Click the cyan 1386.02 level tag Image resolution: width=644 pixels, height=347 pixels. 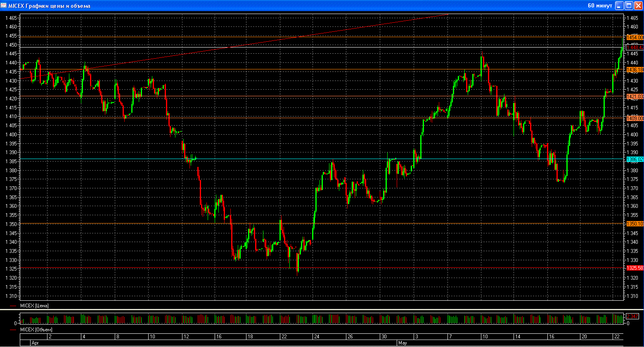coord(635,159)
